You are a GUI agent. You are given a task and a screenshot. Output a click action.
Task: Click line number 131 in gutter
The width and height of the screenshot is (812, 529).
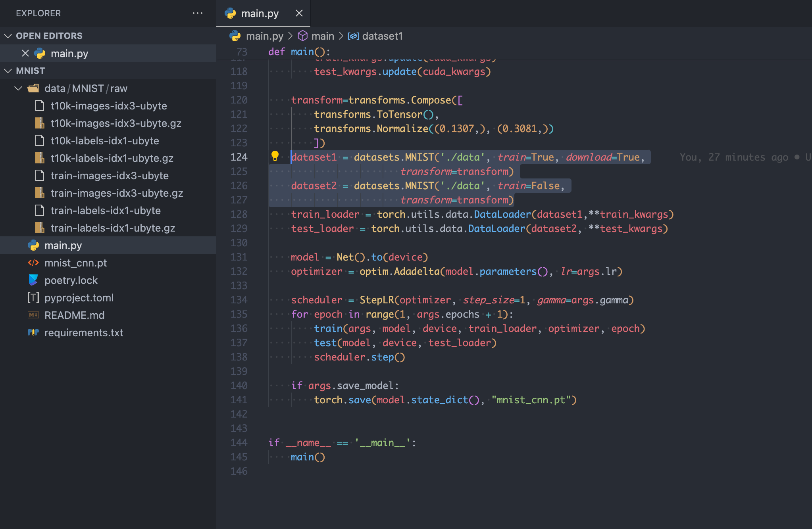(239, 257)
